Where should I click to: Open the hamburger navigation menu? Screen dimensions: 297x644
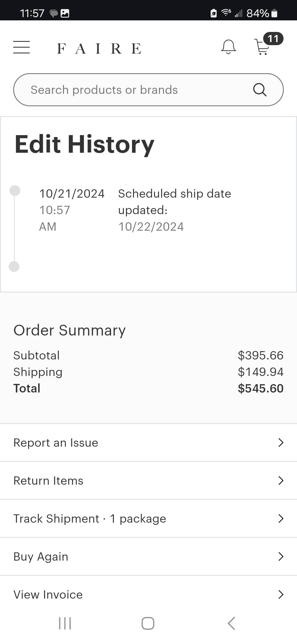coord(21,47)
